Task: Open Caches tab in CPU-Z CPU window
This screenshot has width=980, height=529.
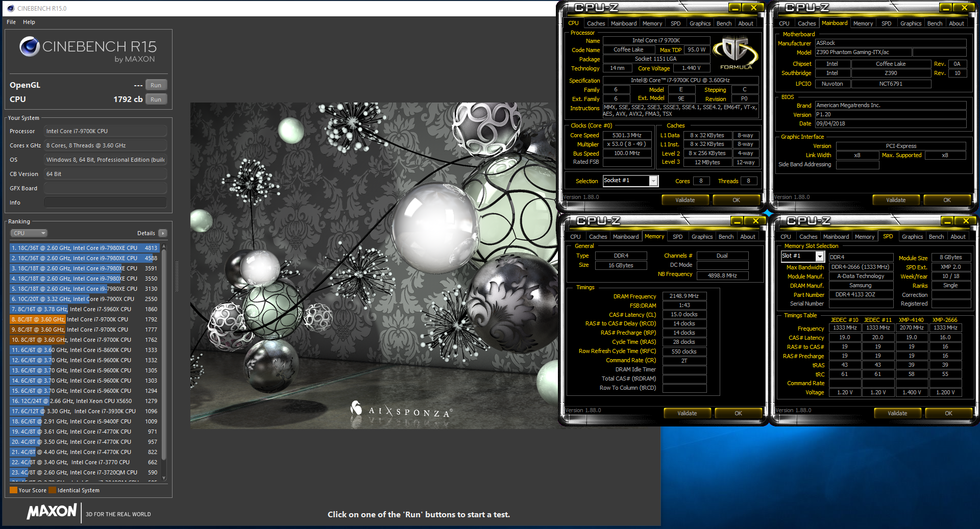Action: tap(596, 23)
